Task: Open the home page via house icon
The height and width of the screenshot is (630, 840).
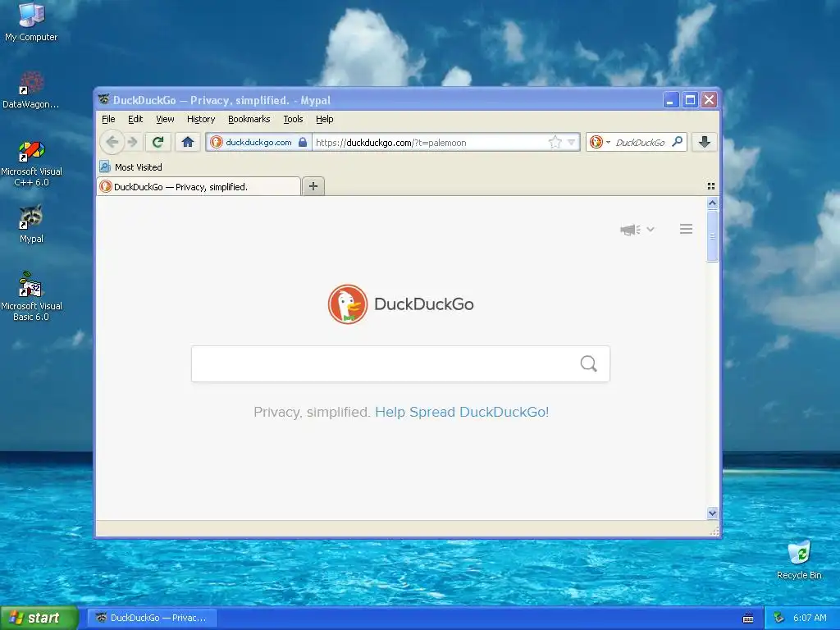Action: coord(188,142)
